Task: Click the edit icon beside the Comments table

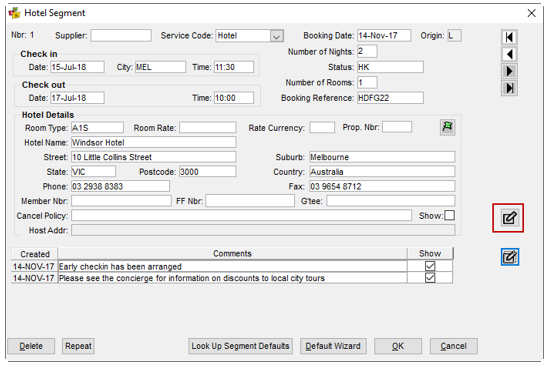Action: click(x=510, y=257)
